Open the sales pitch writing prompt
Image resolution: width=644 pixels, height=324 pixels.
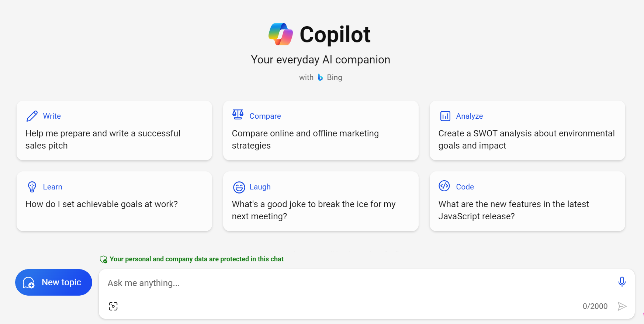click(x=114, y=131)
